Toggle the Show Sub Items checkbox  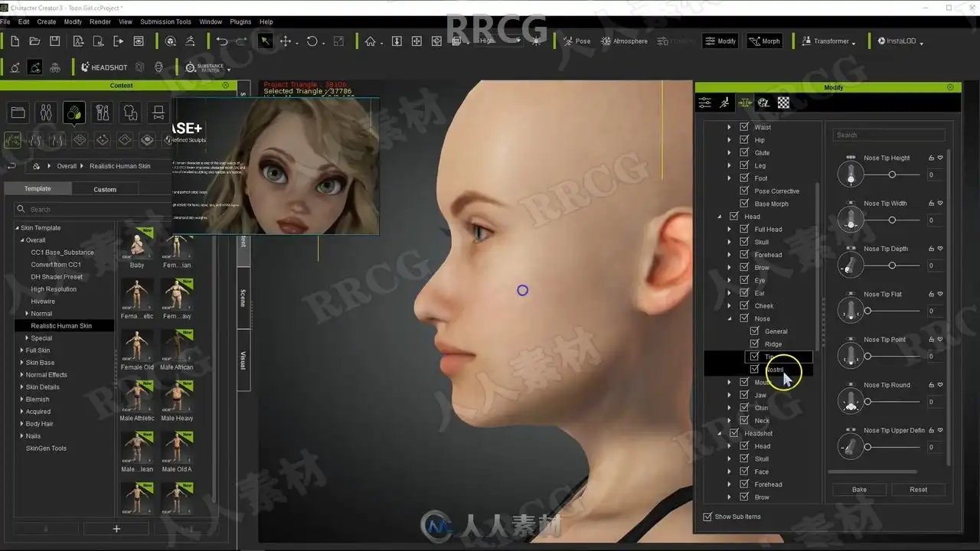(707, 517)
